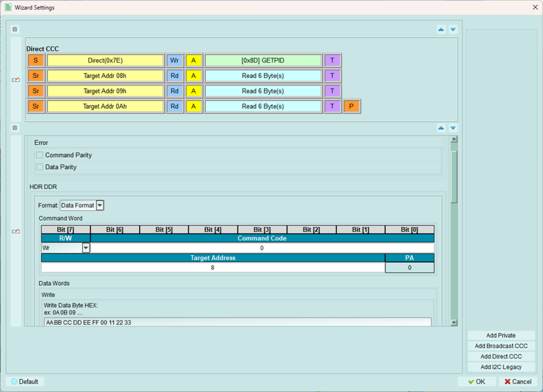Move the Direct CCC block down with the arrow

(x=453, y=30)
